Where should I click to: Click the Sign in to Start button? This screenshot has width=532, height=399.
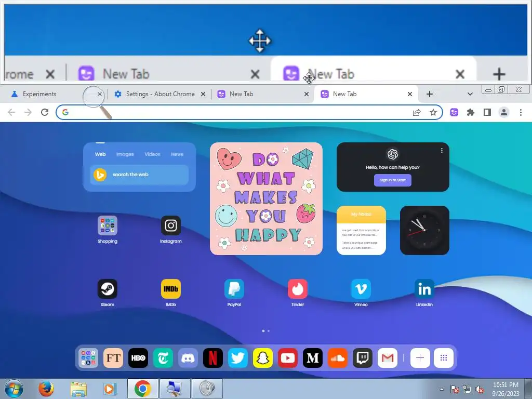(393, 180)
